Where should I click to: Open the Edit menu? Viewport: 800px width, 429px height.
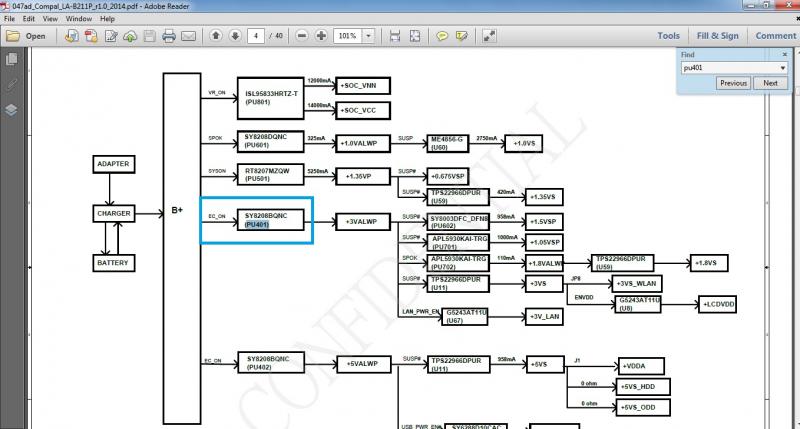click(29, 18)
